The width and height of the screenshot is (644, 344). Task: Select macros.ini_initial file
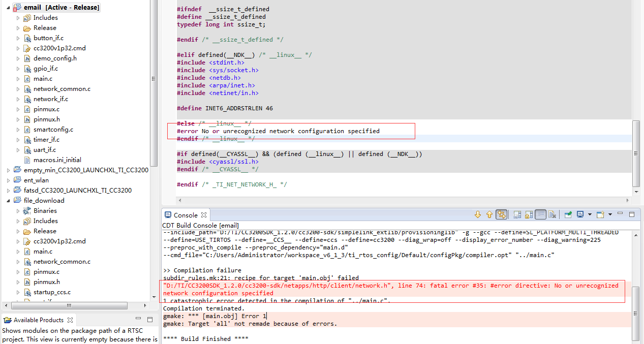(57, 160)
